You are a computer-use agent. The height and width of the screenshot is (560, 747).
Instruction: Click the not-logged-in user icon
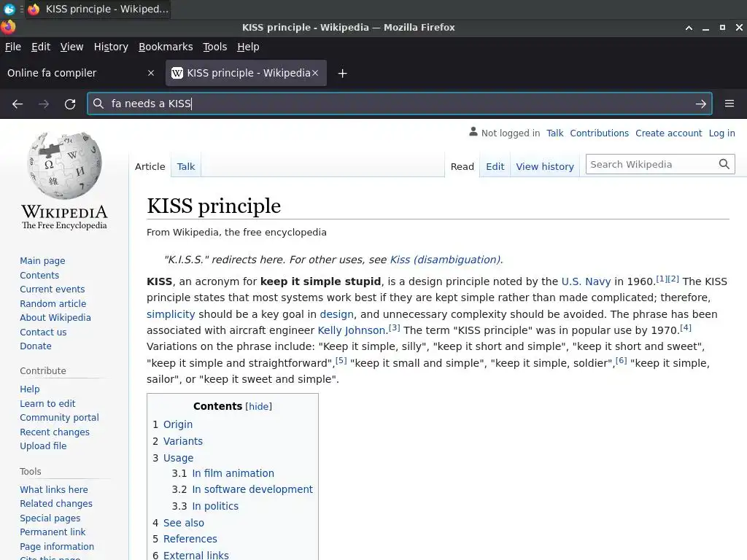tap(473, 132)
